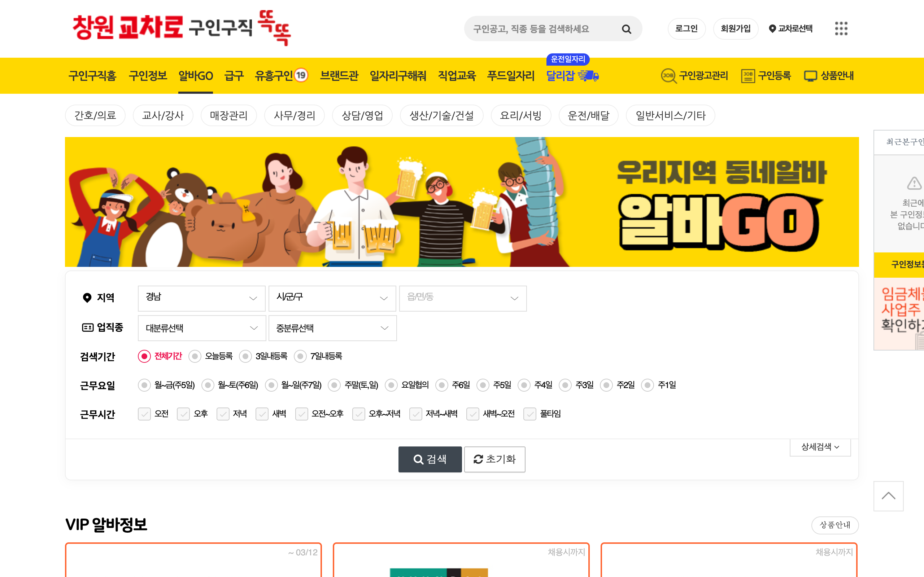Select 주말(토,일) working days radio
The width and height of the screenshot is (924, 577).
(x=335, y=385)
